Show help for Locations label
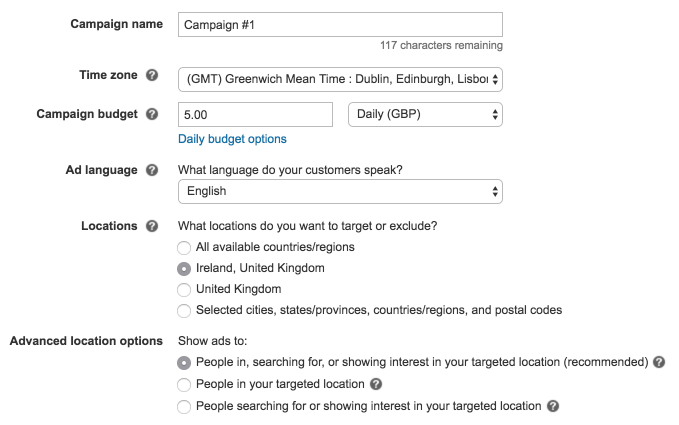The image size is (679, 425). pyautogui.click(x=152, y=226)
